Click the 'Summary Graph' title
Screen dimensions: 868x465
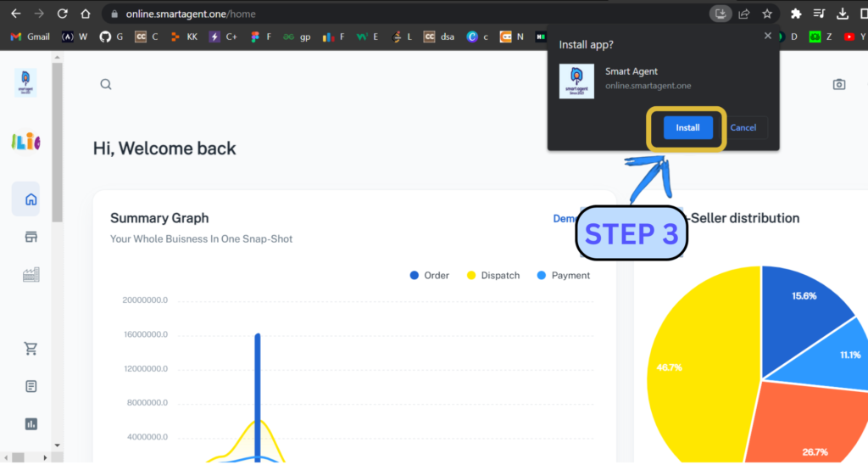pos(159,218)
